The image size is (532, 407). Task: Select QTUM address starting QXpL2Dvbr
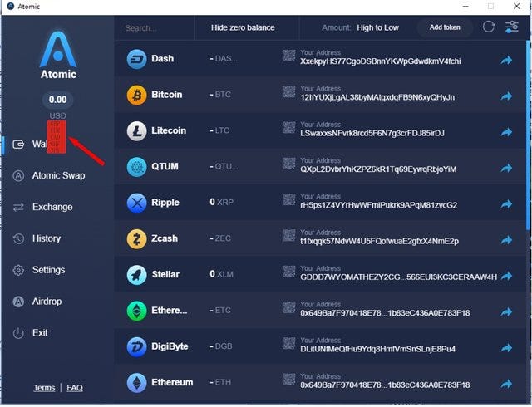(x=378, y=169)
